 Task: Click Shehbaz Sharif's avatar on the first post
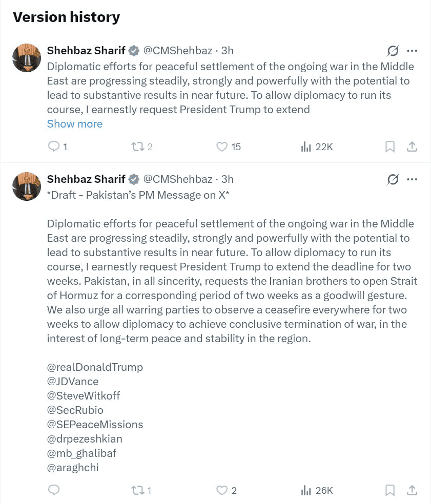[27, 58]
